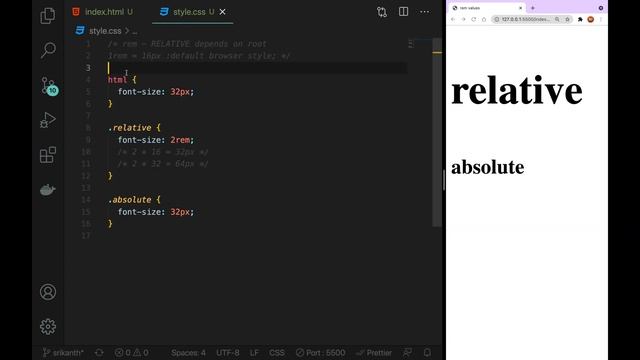Open the Explorer view in the activity bar
The image size is (640, 360).
click(x=48, y=16)
